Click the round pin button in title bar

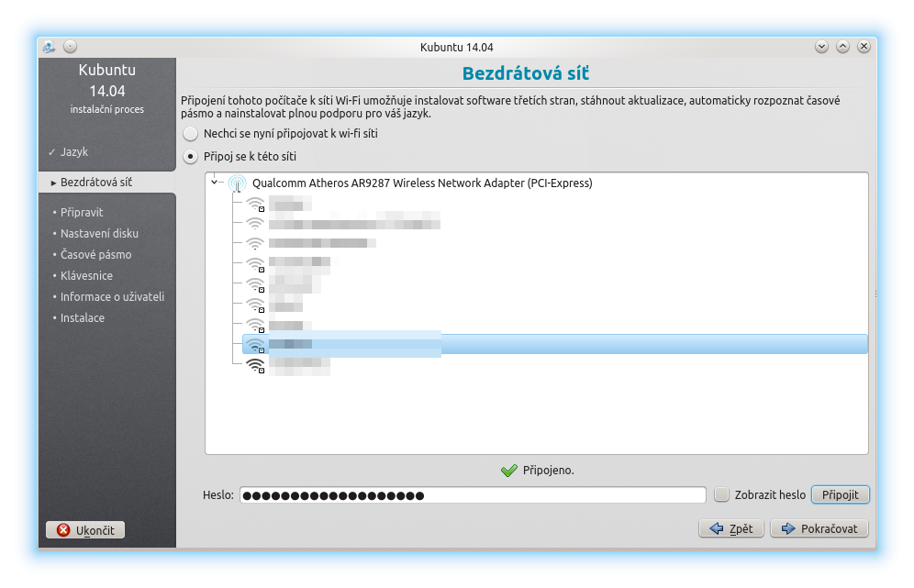point(70,47)
